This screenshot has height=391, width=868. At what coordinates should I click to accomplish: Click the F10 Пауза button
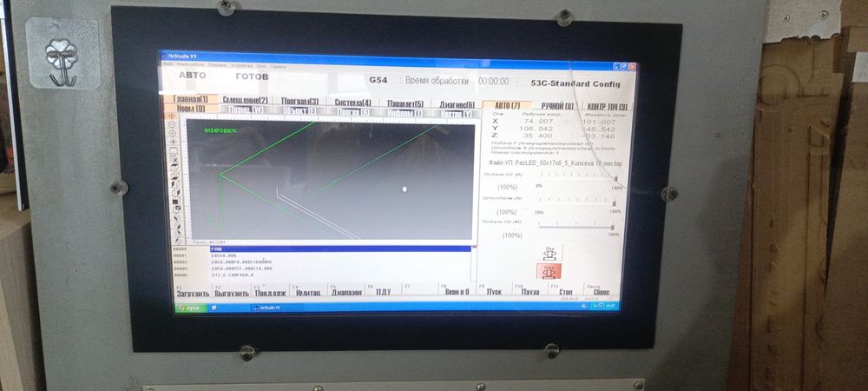(529, 289)
